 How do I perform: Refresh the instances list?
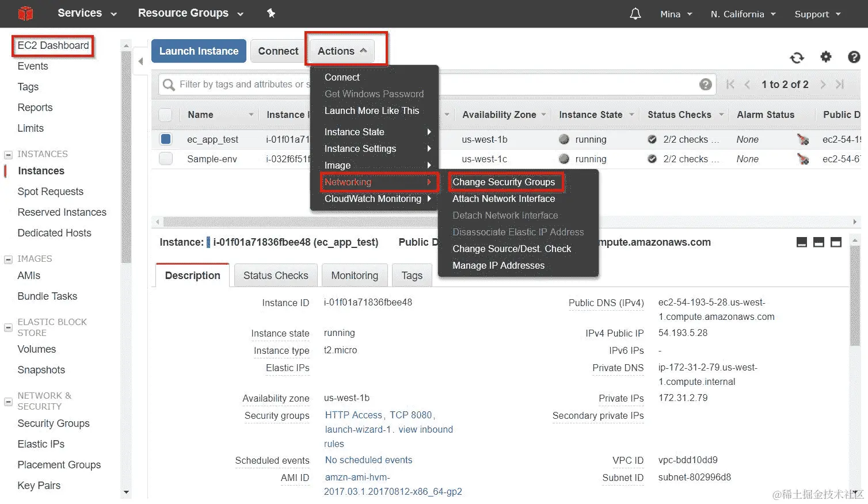tap(797, 58)
